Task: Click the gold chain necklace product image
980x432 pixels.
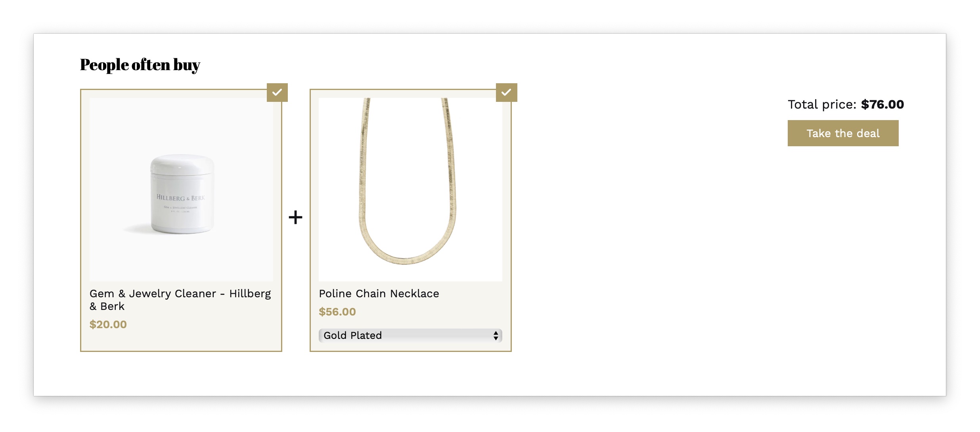Action: coord(410,189)
